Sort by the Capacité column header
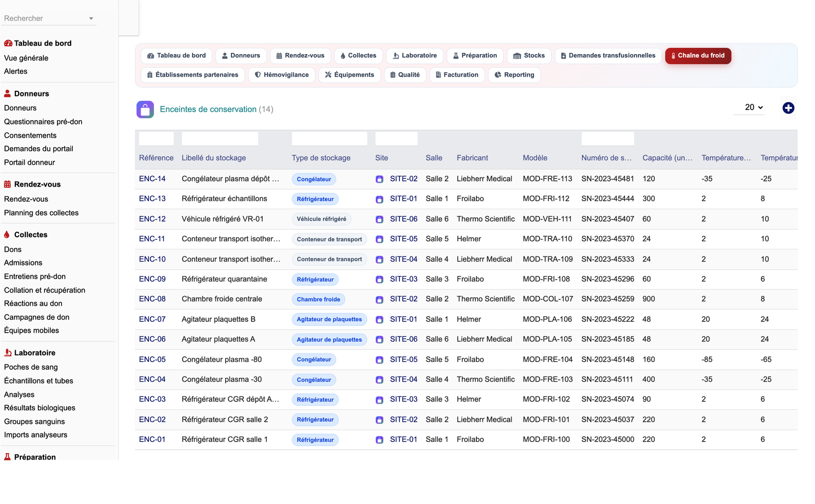Viewport: 815px width, 504px height. [x=667, y=158]
